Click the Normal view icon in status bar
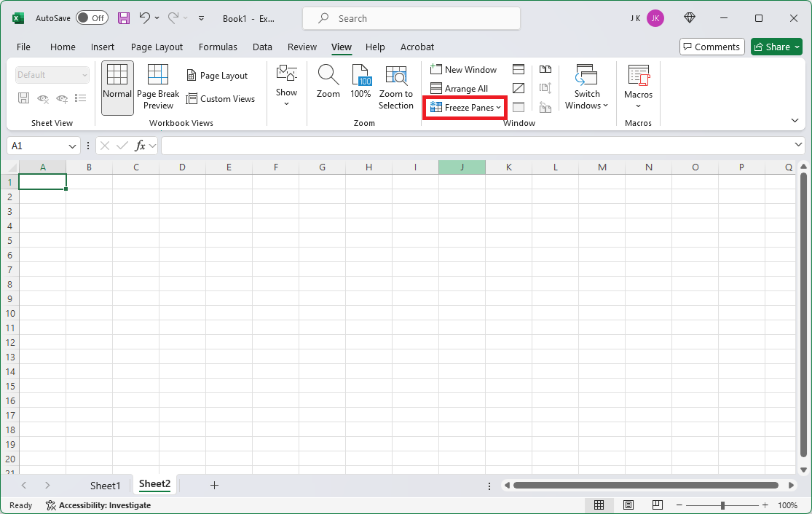 click(x=599, y=505)
